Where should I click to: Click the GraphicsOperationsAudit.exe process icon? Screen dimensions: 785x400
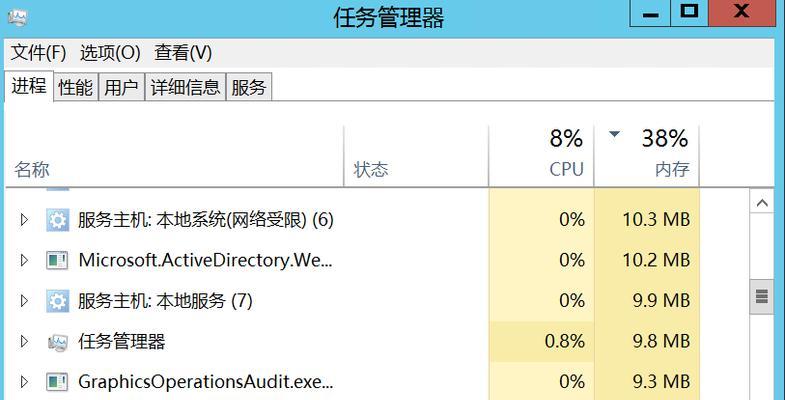57,382
